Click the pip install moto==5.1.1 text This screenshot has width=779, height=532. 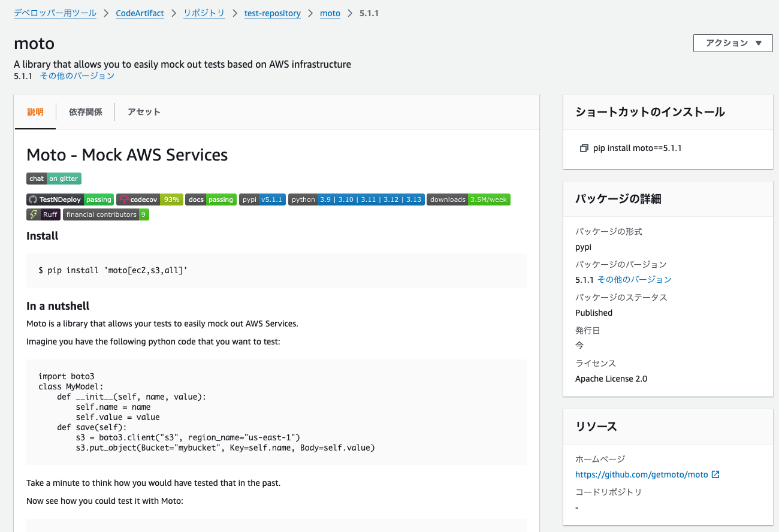point(638,148)
